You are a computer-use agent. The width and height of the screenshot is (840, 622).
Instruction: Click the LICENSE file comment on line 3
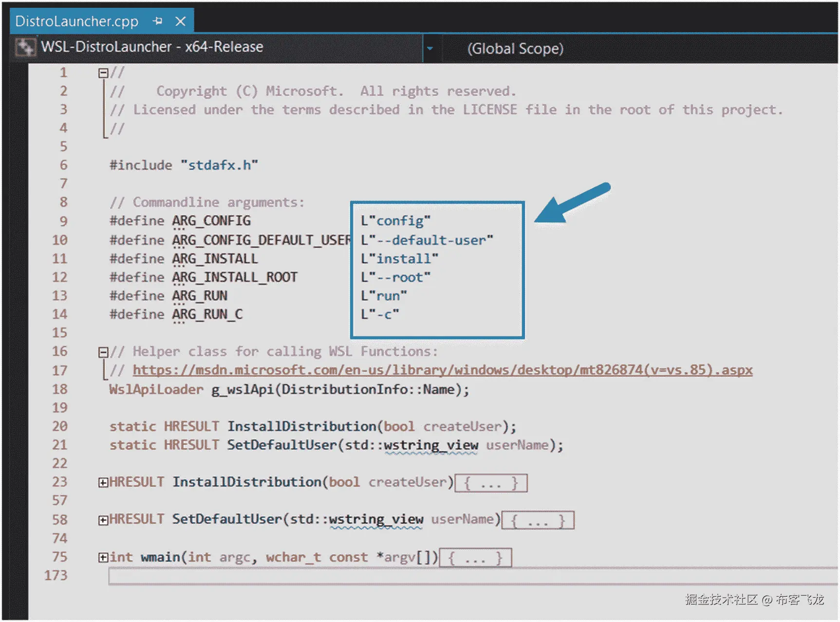point(447,110)
